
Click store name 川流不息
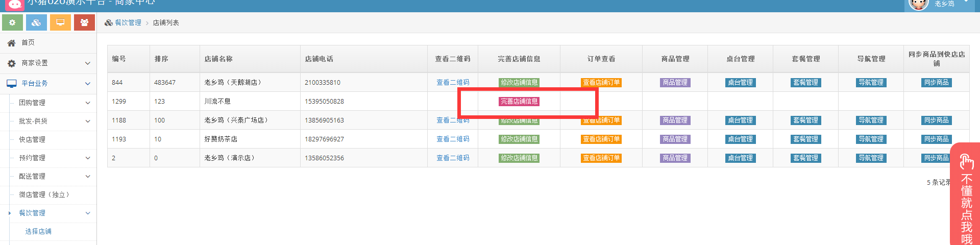[x=217, y=102]
